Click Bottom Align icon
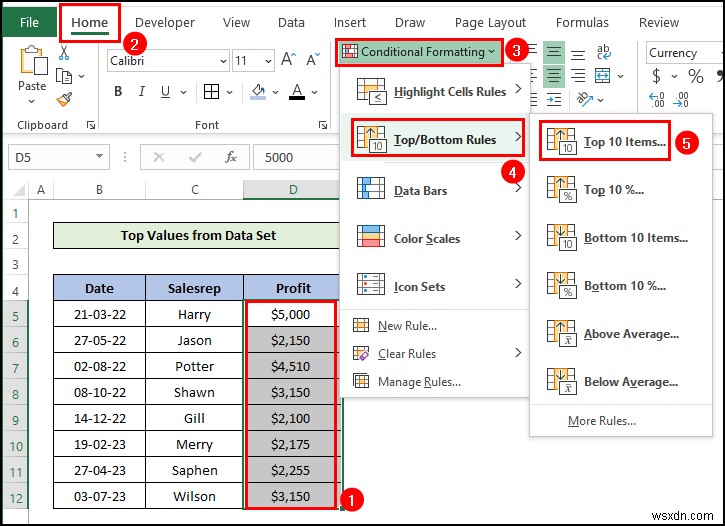The width and height of the screenshot is (725, 526). (x=578, y=55)
